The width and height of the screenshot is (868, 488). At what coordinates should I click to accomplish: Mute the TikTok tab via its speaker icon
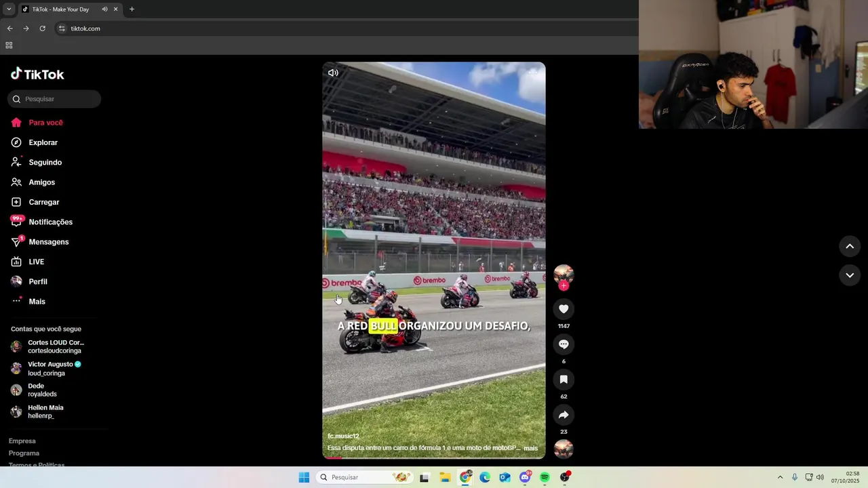coord(104,9)
